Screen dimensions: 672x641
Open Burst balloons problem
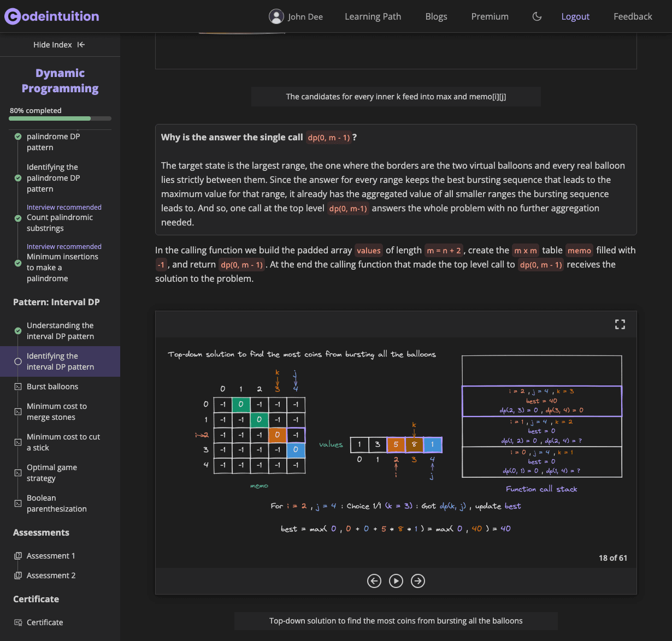52,387
